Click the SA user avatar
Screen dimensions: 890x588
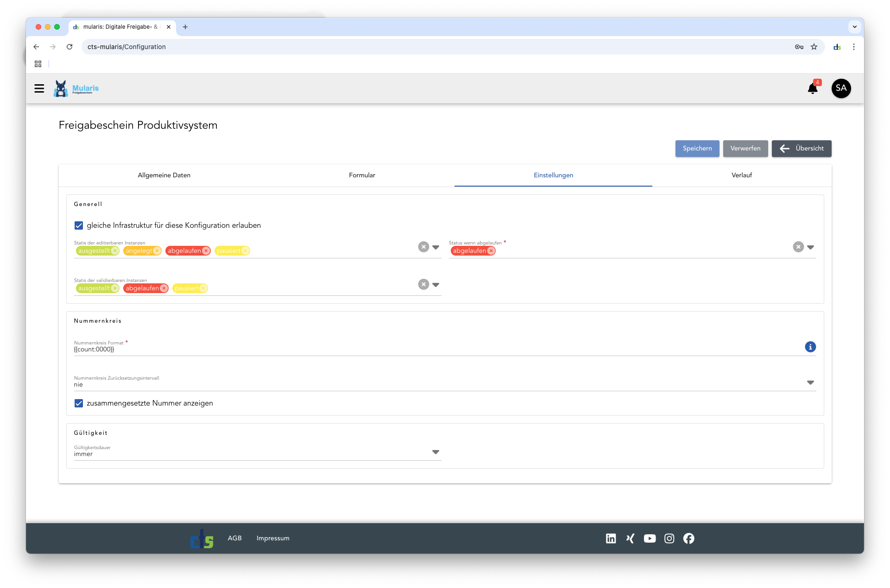(x=841, y=88)
